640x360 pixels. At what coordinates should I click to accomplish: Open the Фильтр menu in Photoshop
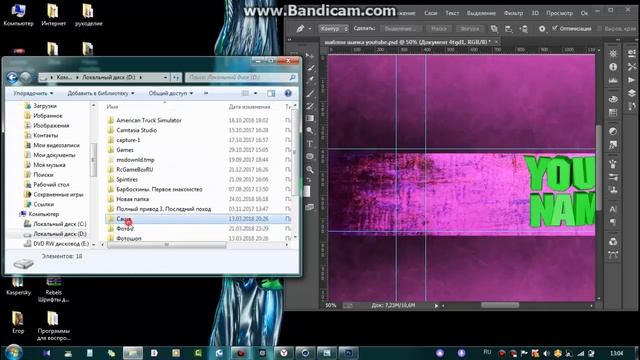513,13
